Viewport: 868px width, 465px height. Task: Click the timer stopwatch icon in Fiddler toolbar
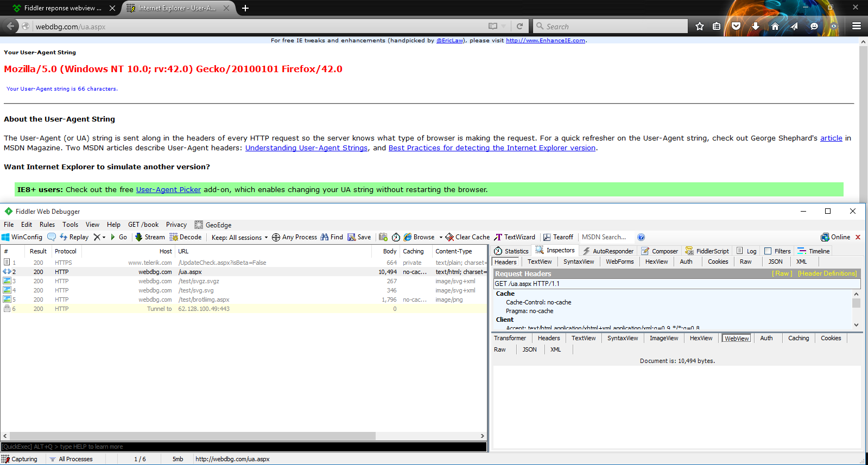pyautogui.click(x=396, y=237)
